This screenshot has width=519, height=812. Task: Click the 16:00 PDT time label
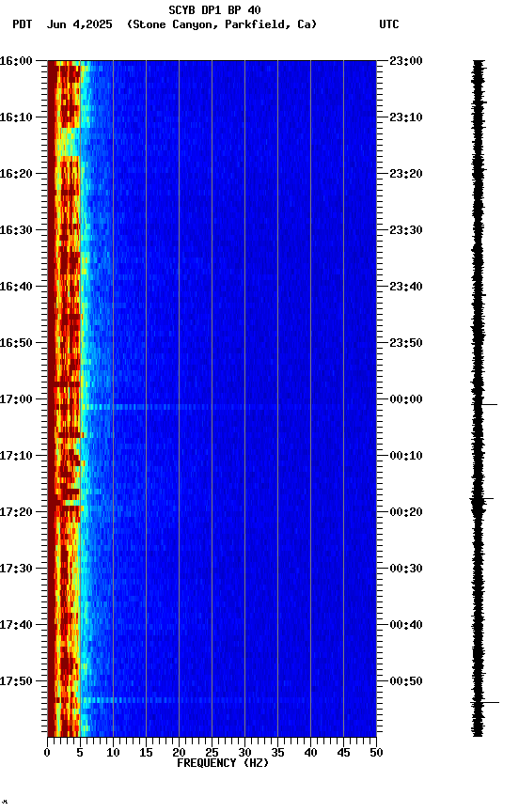click(x=16, y=61)
